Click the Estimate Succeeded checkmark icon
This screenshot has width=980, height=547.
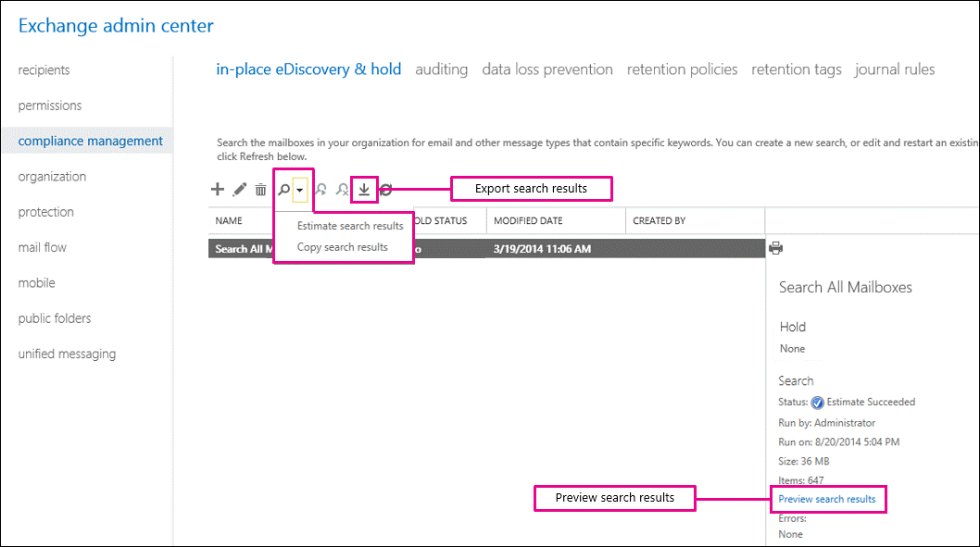point(818,403)
